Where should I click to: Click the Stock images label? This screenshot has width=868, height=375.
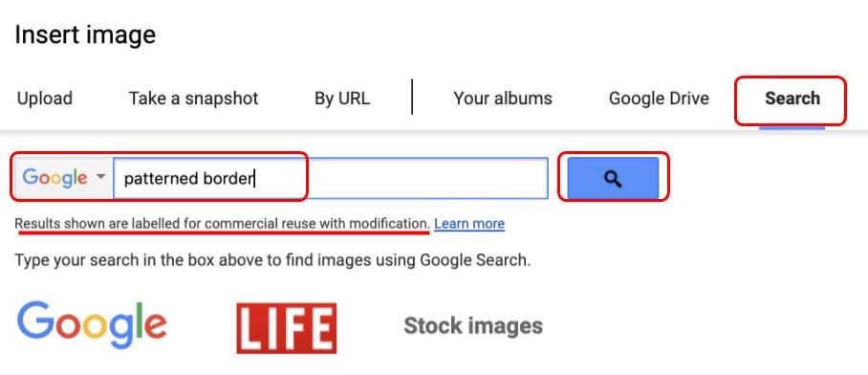point(473,325)
